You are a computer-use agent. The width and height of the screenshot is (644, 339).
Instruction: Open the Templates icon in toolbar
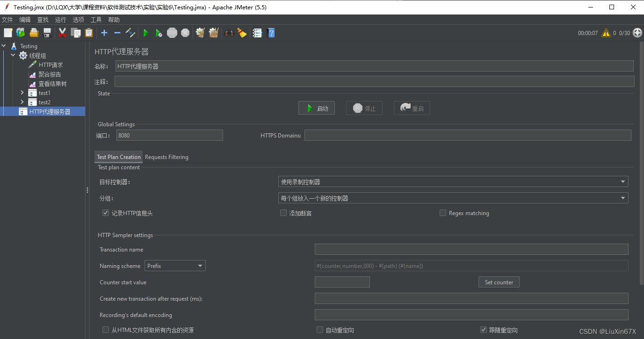pyautogui.click(x=21, y=33)
